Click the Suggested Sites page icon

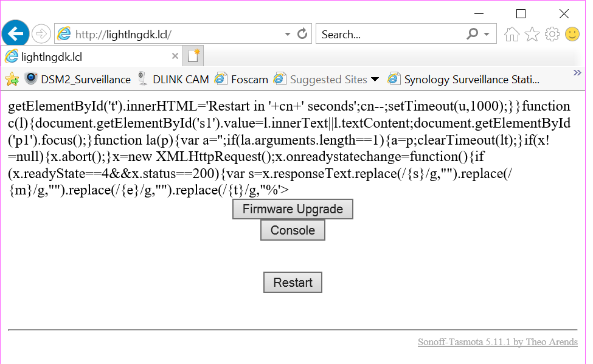(280, 78)
